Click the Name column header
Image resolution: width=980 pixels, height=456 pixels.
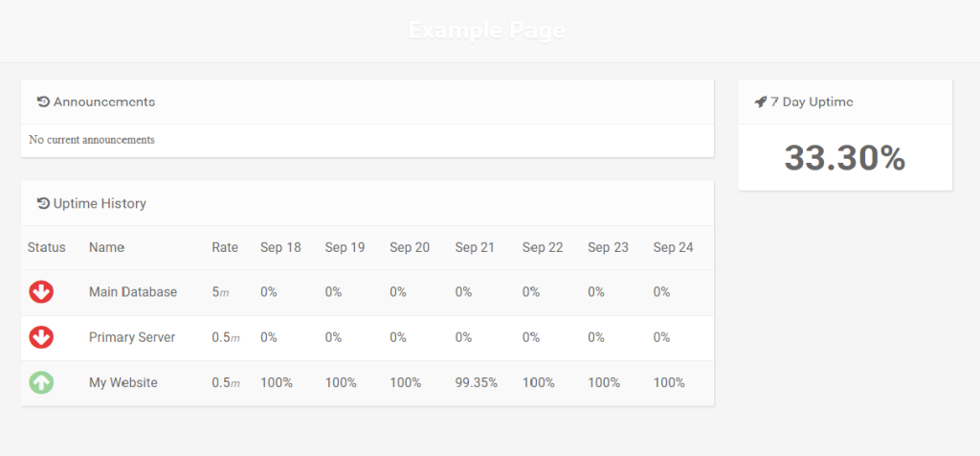point(107,247)
